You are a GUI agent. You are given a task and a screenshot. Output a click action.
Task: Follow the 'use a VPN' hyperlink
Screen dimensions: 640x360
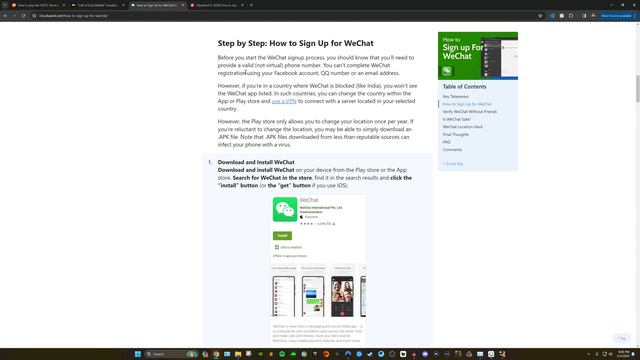284,101
